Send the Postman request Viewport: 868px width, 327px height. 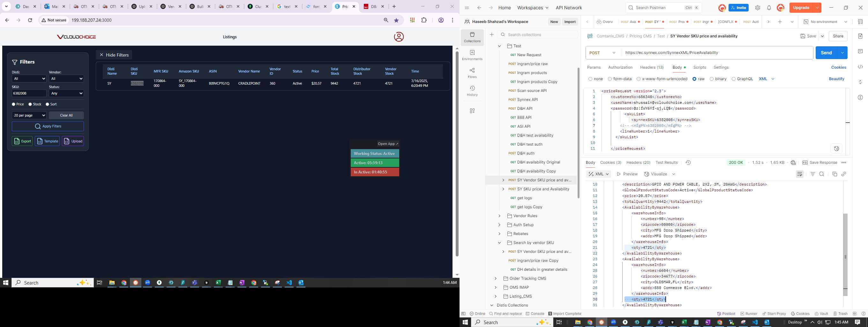[x=826, y=53]
